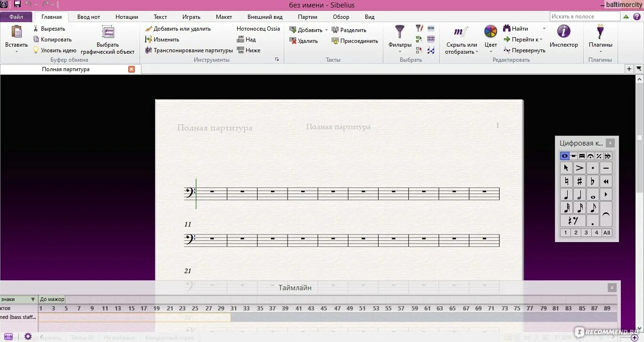Open Transposing Score option
The image size is (644, 342).
coord(189,50)
